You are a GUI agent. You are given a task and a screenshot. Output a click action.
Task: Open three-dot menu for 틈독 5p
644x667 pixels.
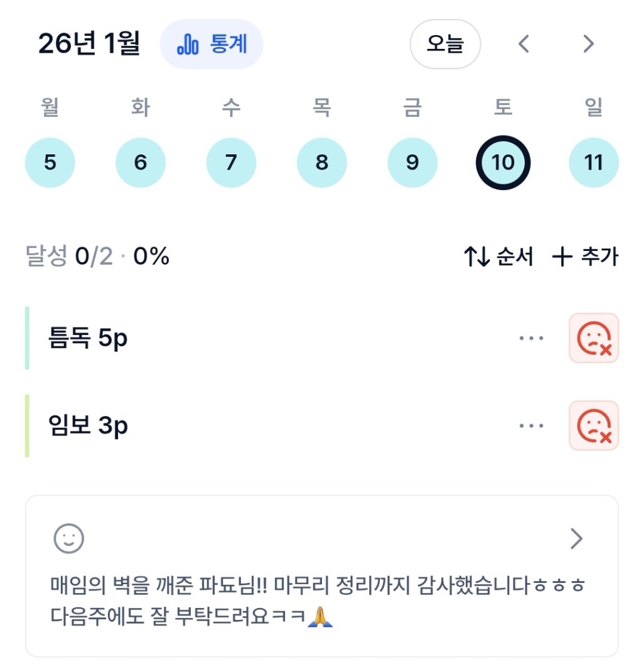tap(531, 338)
